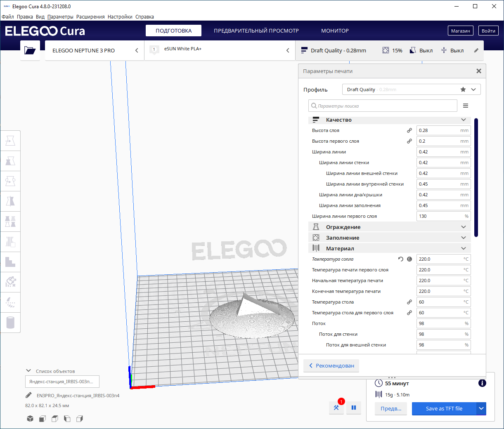
Task: Open the Вид menu
Action: (40, 17)
